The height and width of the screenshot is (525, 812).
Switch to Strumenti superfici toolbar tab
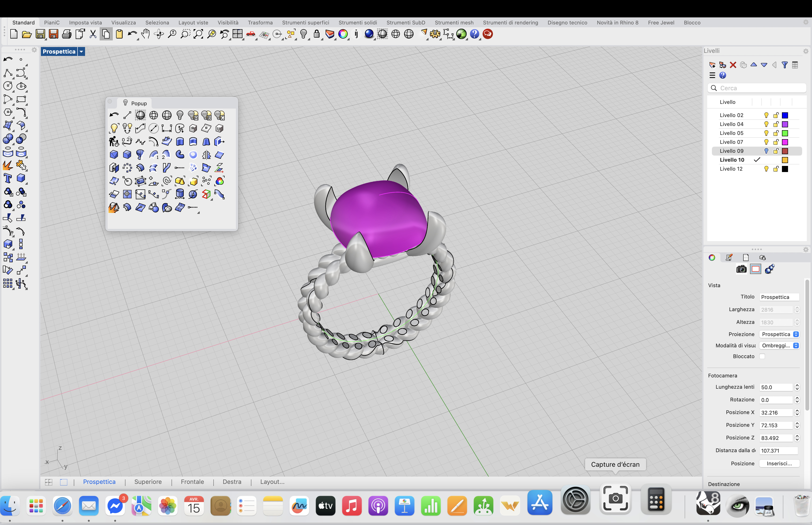click(x=305, y=23)
